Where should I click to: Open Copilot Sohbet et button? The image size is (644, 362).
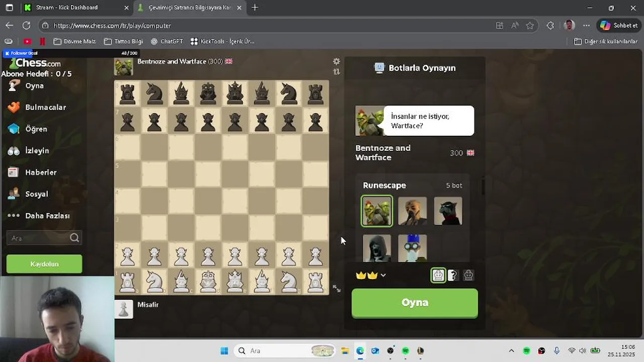[x=619, y=25]
